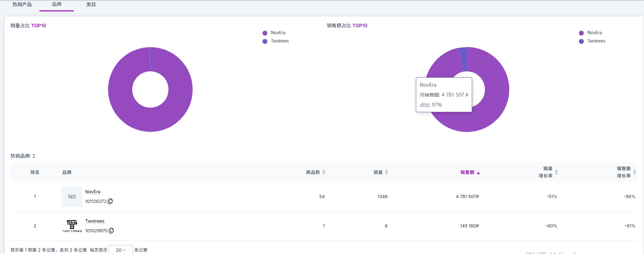This screenshot has height=254, width=644.
Task: Click the 销量占比 TOP10 chart title
Action: pos(28,26)
